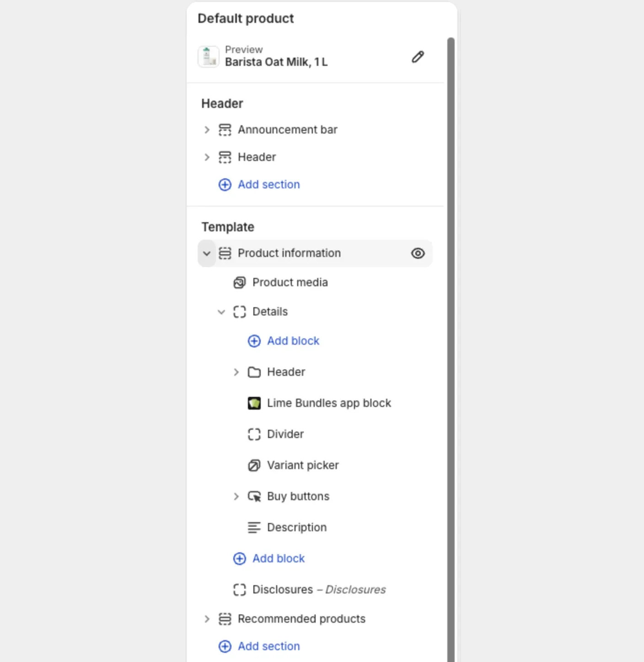Click the Product information section icon

(x=225, y=253)
